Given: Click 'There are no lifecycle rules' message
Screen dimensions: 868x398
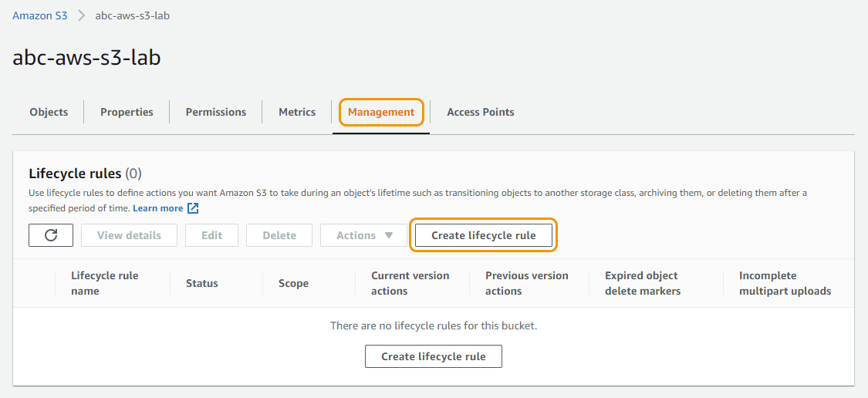Looking at the screenshot, I should (434, 325).
